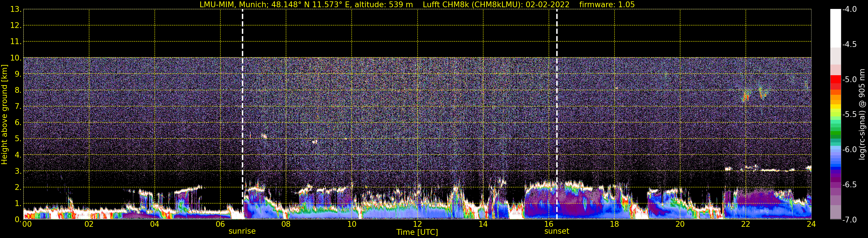Click the cloud top near 2 km at 16 UTC
This screenshot has width=868, height=238.
(x=542, y=184)
